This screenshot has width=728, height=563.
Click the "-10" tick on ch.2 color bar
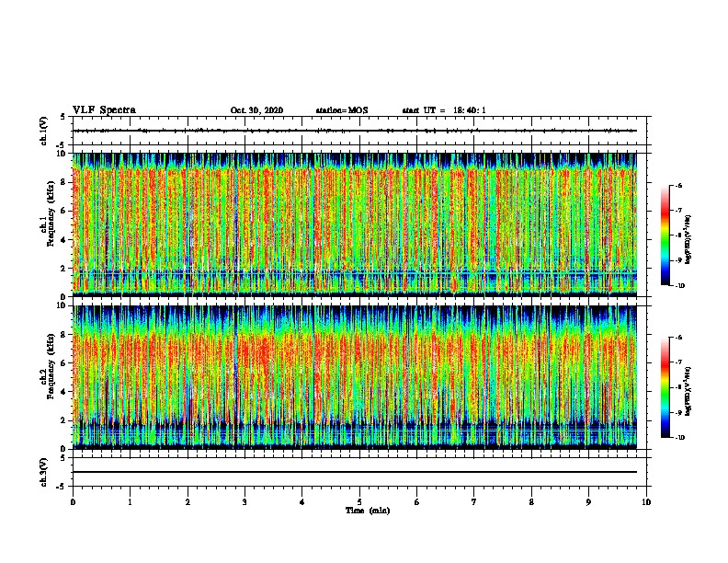pos(679,438)
